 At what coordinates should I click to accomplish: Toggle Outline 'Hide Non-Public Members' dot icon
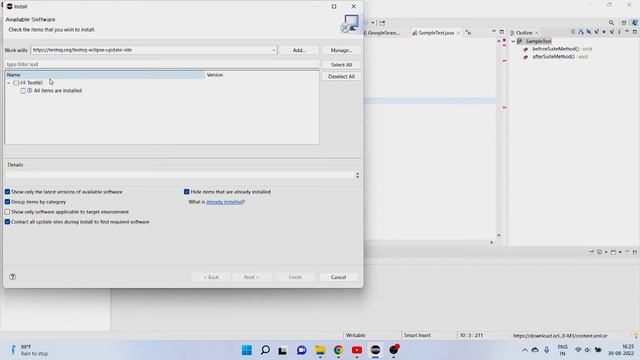click(604, 32)
